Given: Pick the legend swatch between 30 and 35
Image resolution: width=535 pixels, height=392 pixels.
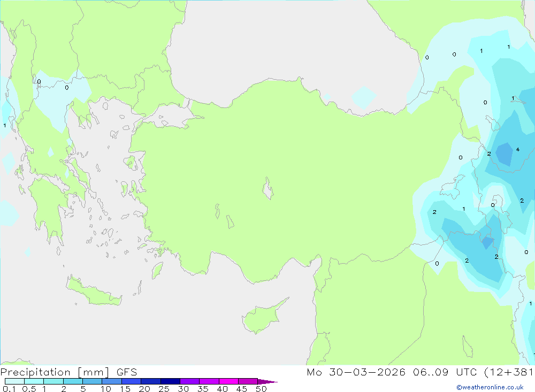Looking at the screenshot, I should coord(190,381).
